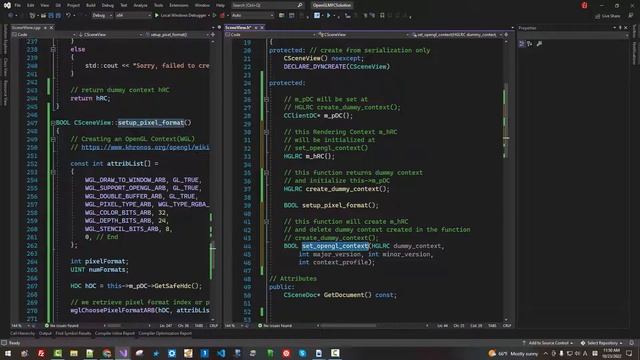This screenshot has height=360, width=640.
Task: Open the Find Symbol Results tab
Action: click(73, 333)
